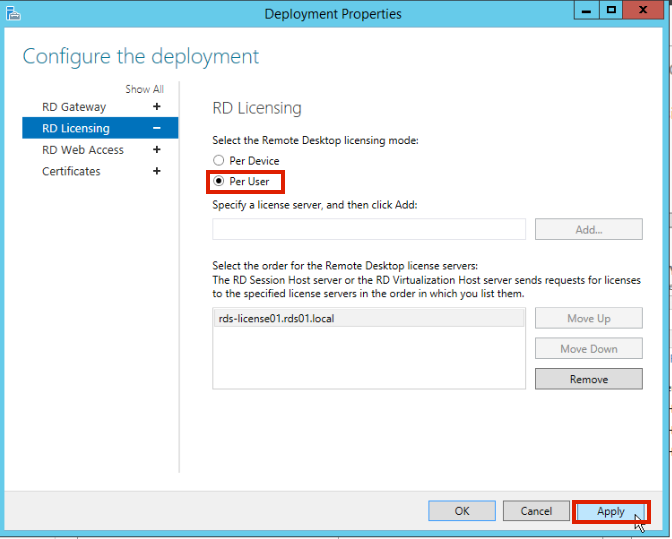Click Show All in the sidebar

(144, 89)
